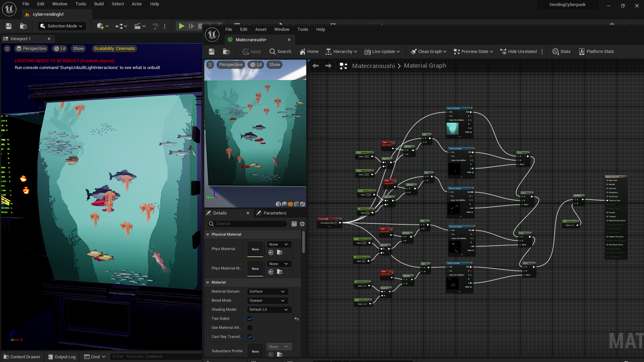Image resolution: width=644 pixels, height=362 pixels.
Task: Browse to Matecransushi in Content Browser
Action: tap(226, 52)
